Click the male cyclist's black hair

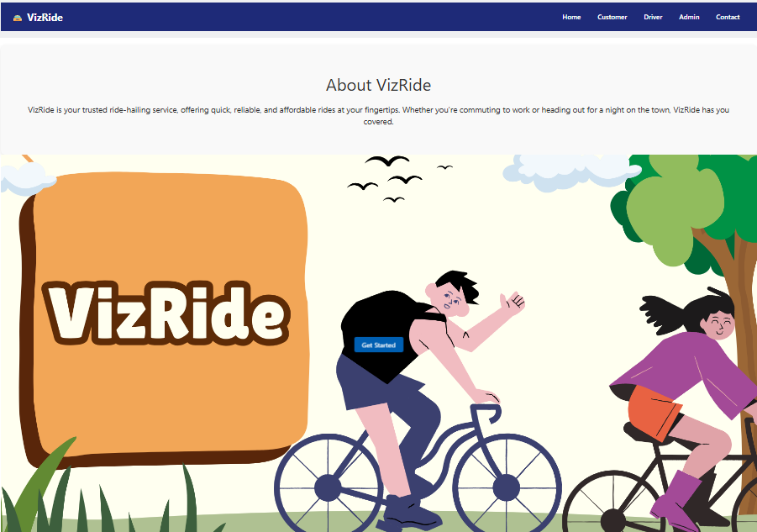click(458, 283)
